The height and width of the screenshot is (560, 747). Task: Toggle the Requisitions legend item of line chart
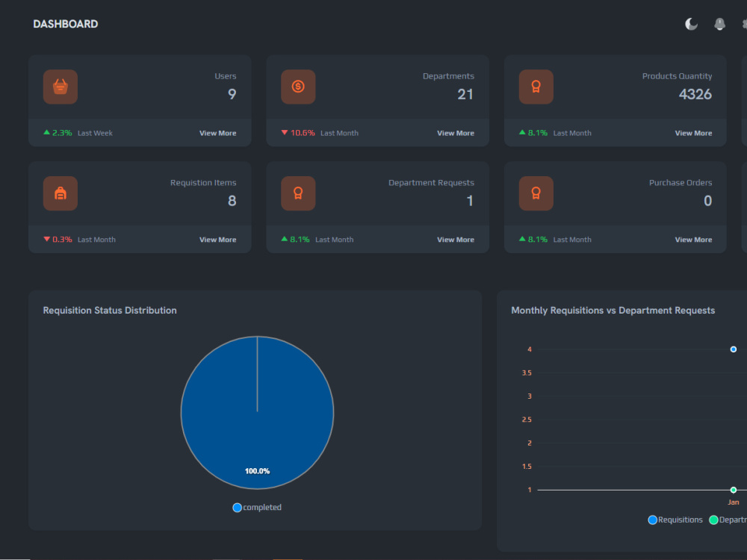click(675, 520)
